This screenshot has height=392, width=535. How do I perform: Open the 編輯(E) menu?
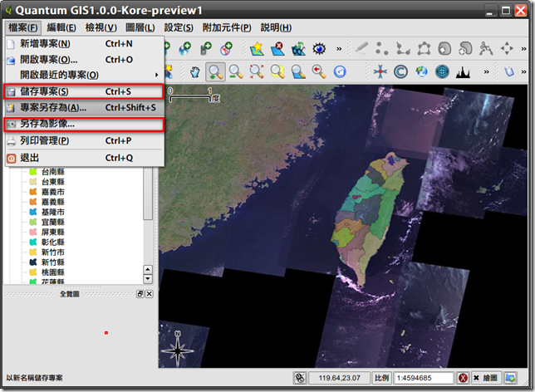61,27
